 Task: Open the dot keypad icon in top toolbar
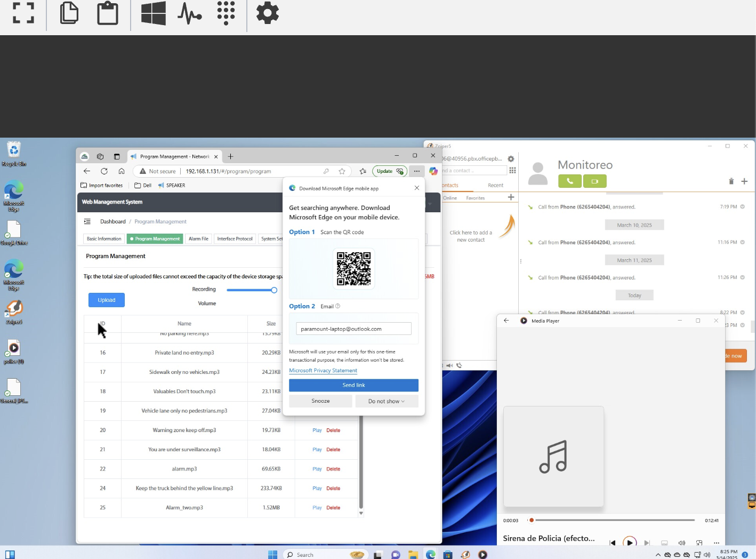[226, 13]
